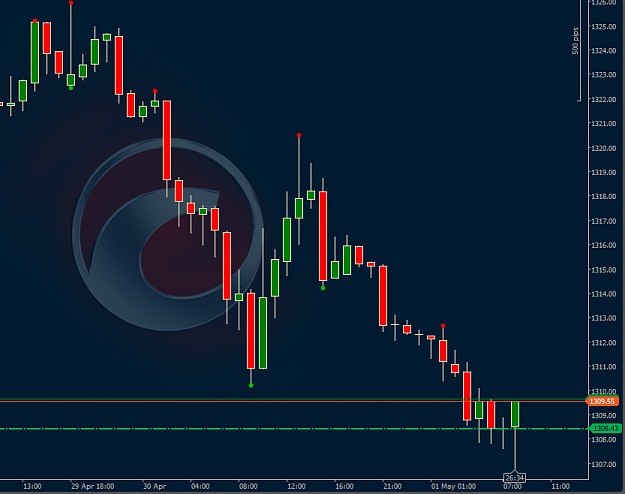Click the 07:00 time axis label
Image resolution: width=625 pixels, height=494 pixels.
pyautogui.click(x=513, y=486)
